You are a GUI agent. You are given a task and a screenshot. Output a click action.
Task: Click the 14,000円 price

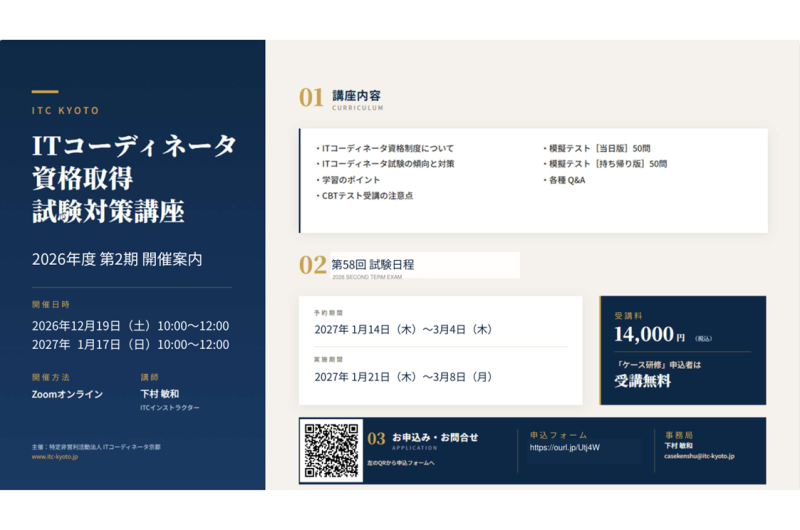click(649, 334)
